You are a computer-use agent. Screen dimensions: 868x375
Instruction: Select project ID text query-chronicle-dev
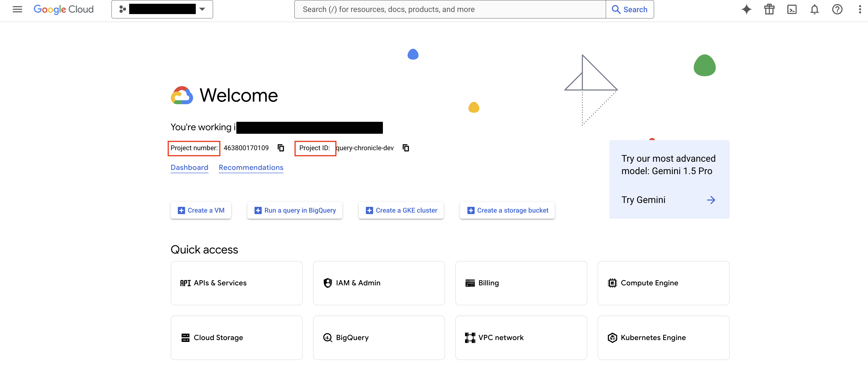tap(365, 148)
